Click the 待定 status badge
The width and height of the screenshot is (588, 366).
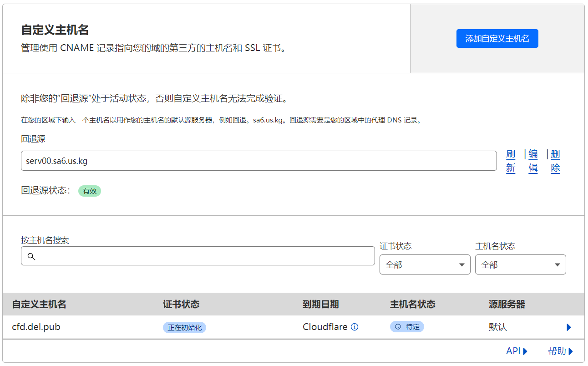click(407, 327)
